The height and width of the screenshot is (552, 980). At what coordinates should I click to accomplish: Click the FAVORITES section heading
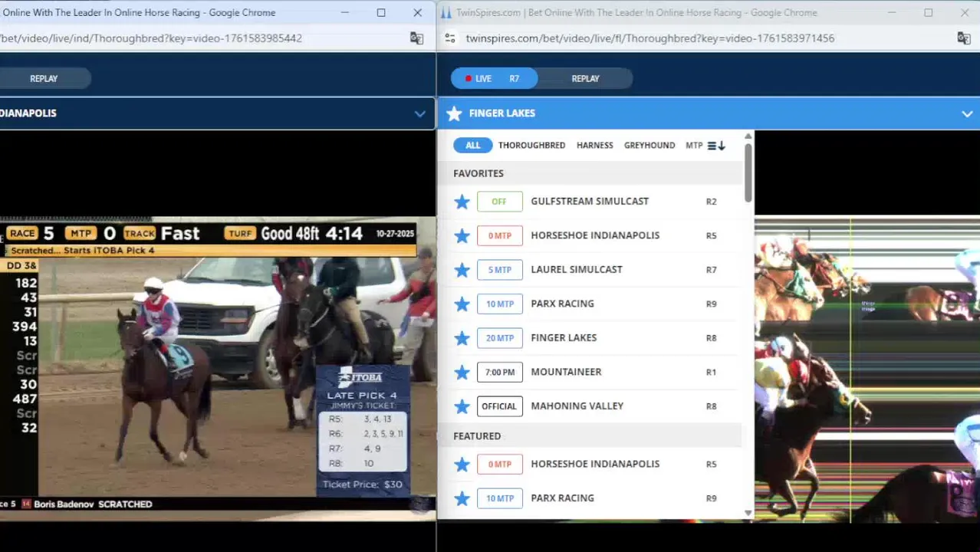point(478,173)
